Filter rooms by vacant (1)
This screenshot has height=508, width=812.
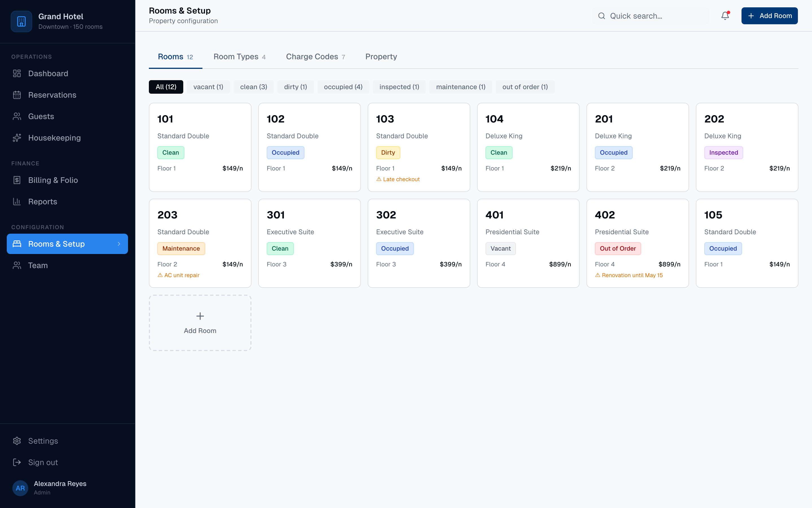pos(208,87)
